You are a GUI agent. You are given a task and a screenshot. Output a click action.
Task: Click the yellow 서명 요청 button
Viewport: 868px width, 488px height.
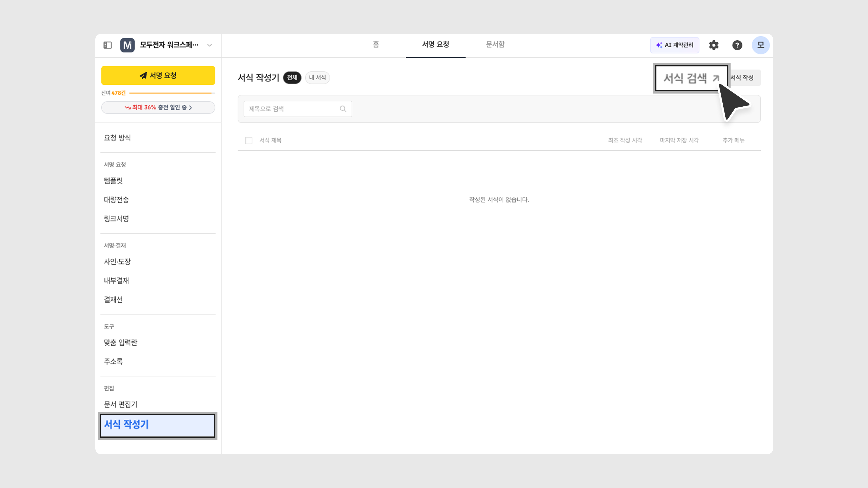[158, 75]
